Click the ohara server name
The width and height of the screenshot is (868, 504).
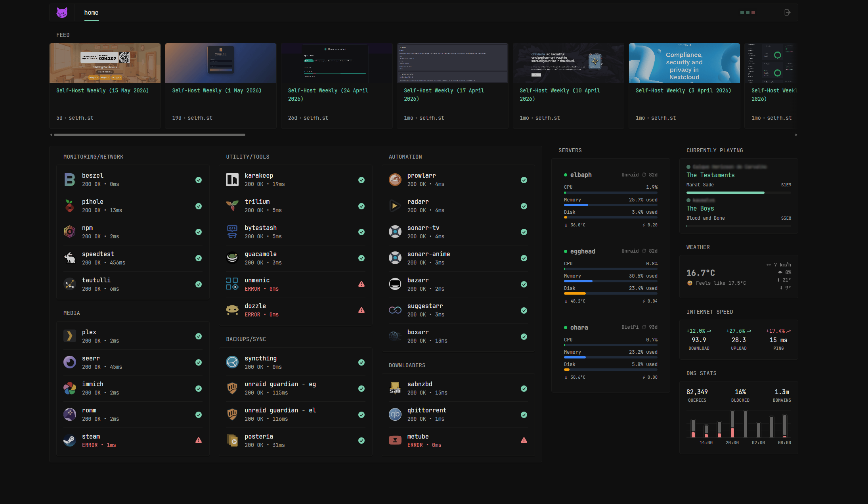click(x=579, y=328)
